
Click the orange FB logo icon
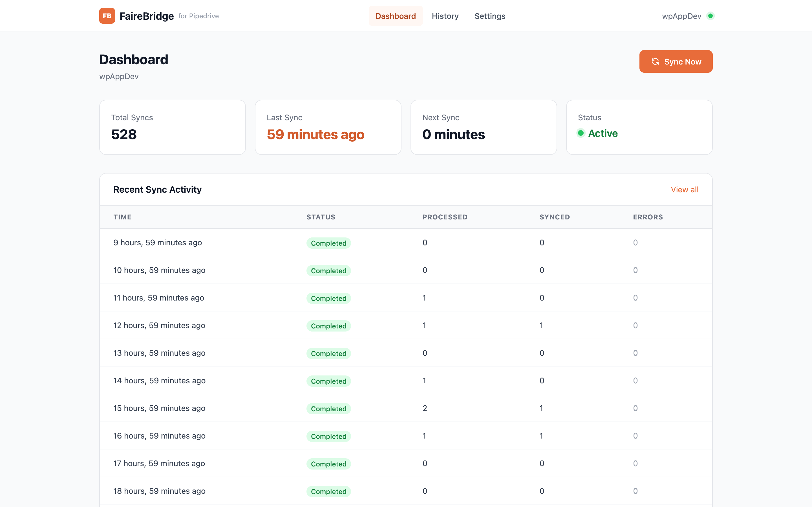pyautogui.click(x=107, y=16)
